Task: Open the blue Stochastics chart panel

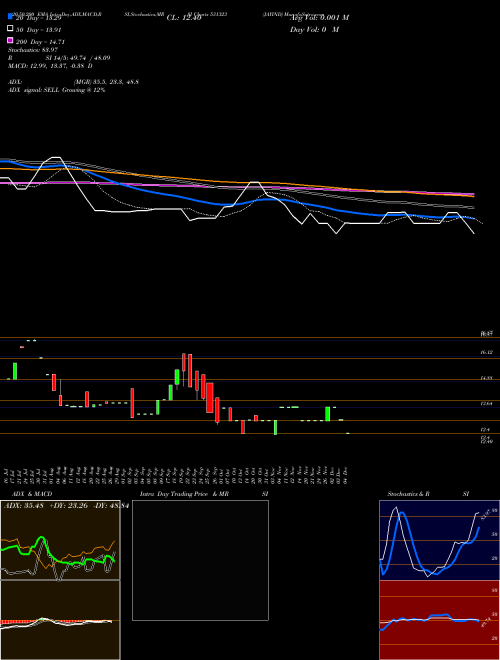Action: tap(439, 540)
